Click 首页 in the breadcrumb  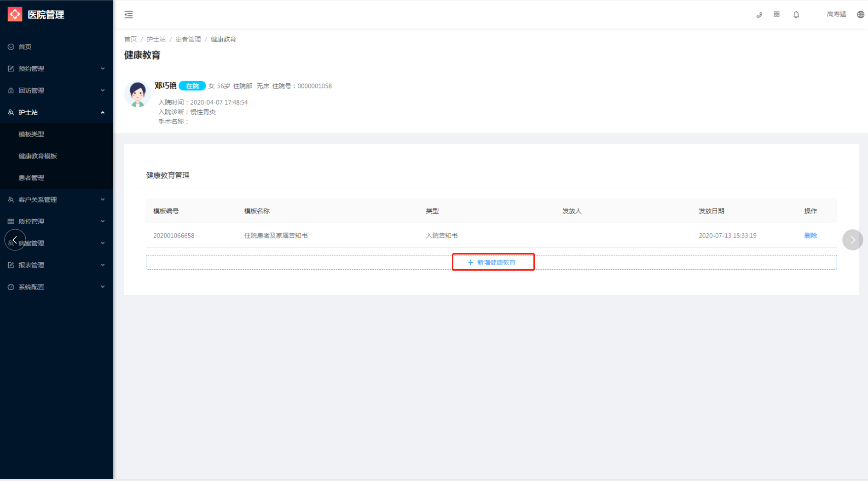click(130, 39)
